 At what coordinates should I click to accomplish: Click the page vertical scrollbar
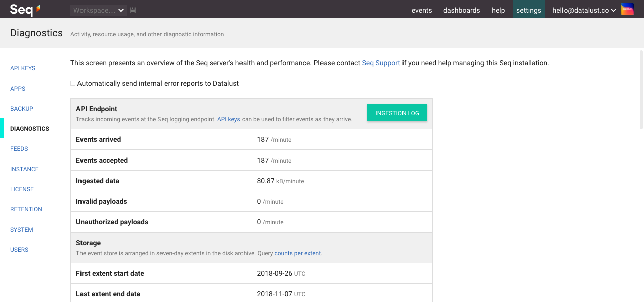[641, 90]
